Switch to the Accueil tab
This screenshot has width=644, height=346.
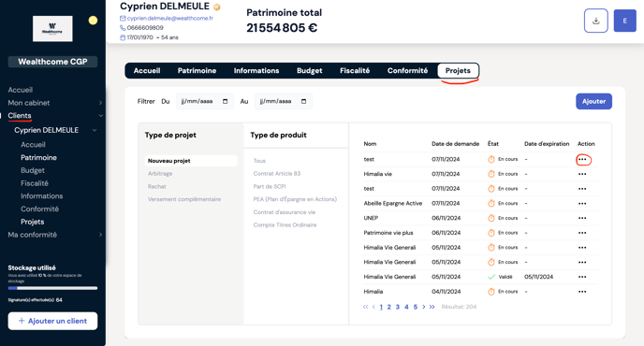pos(147,70)
